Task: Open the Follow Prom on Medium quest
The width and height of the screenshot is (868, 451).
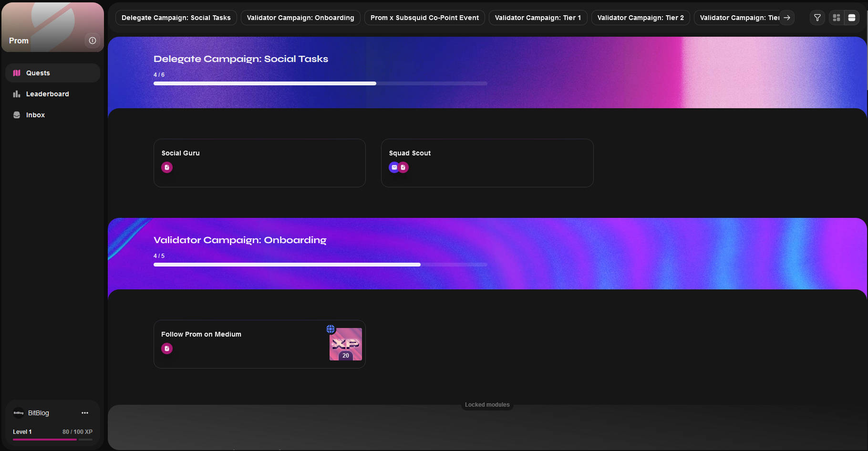Action: [x=238, y=344]
